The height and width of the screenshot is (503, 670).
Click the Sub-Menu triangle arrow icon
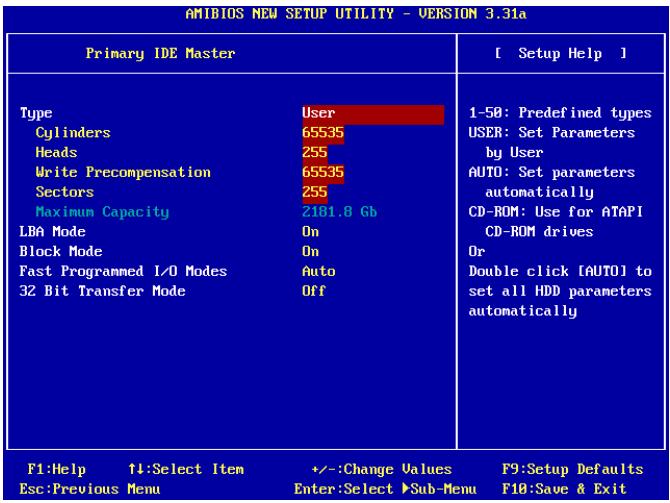pyautogui.click(x=406, y=489)
